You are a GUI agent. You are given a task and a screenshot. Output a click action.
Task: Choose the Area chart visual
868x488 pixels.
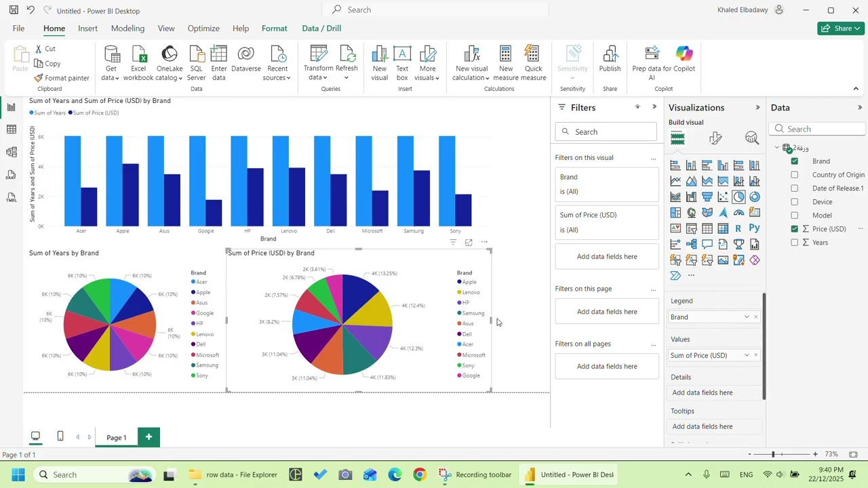[x=691, y=181]
